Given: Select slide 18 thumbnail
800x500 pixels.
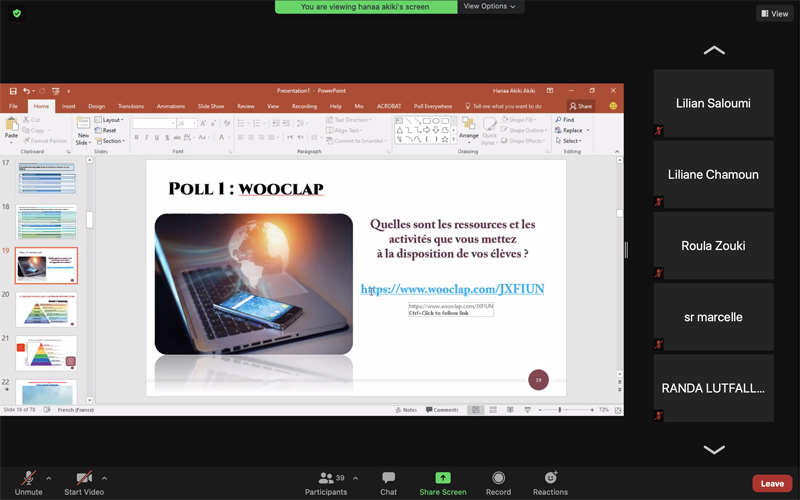Looking at the screenshot, I should [x=46, y=221].
